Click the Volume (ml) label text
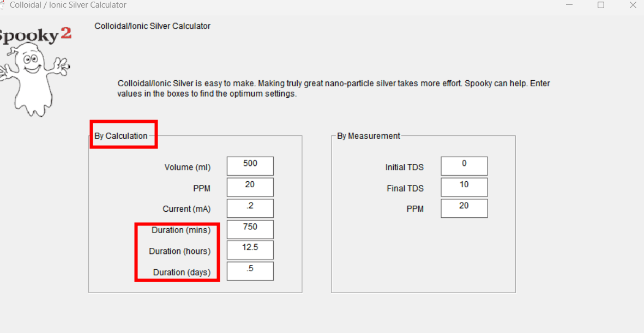Screen dimensions: 644x333 (x=187, y=168)
